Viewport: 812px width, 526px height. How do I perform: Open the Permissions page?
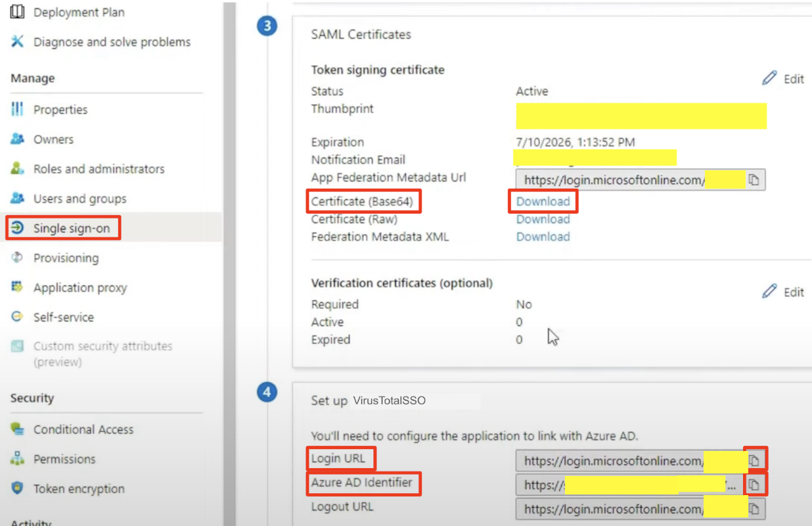64,459
